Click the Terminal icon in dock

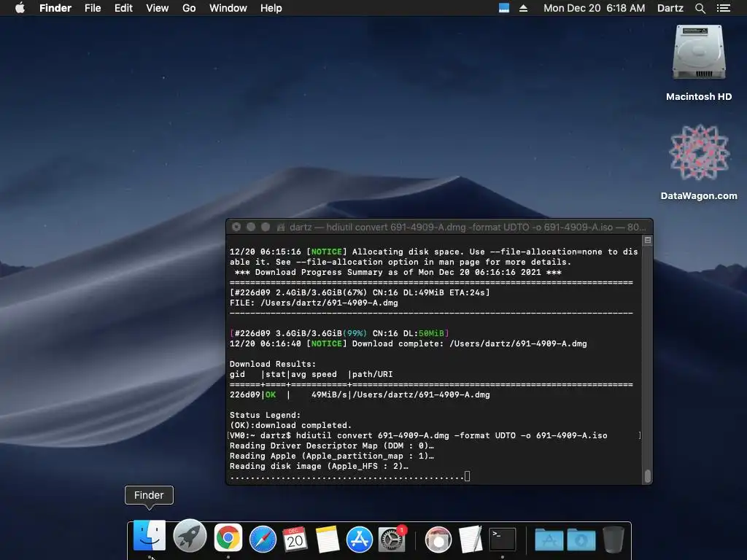pos(503,540)
